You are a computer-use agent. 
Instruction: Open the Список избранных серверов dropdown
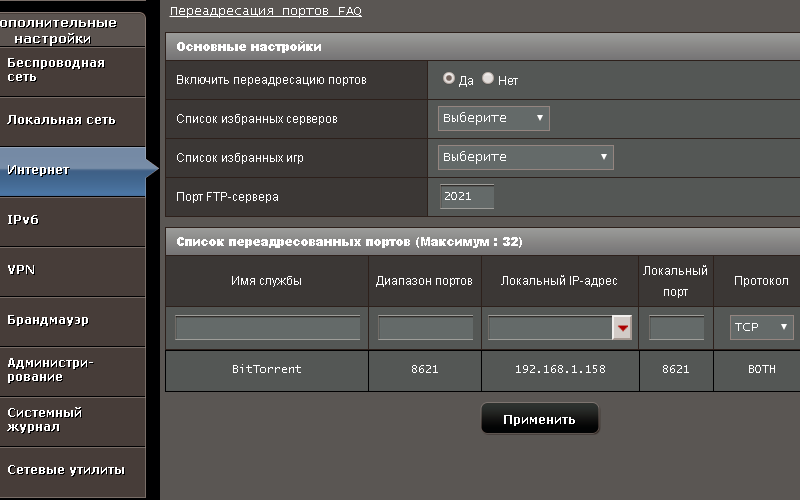point(494,118)
